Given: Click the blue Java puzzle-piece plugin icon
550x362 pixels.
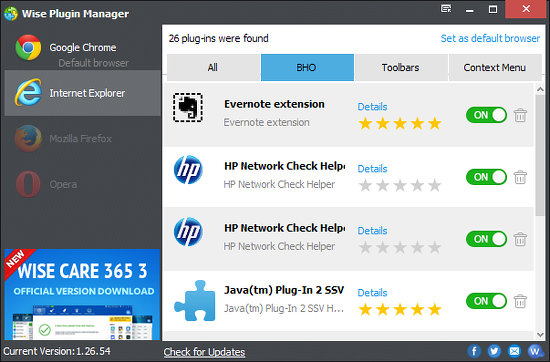Looking at the screenshot, I should [195, 301].
